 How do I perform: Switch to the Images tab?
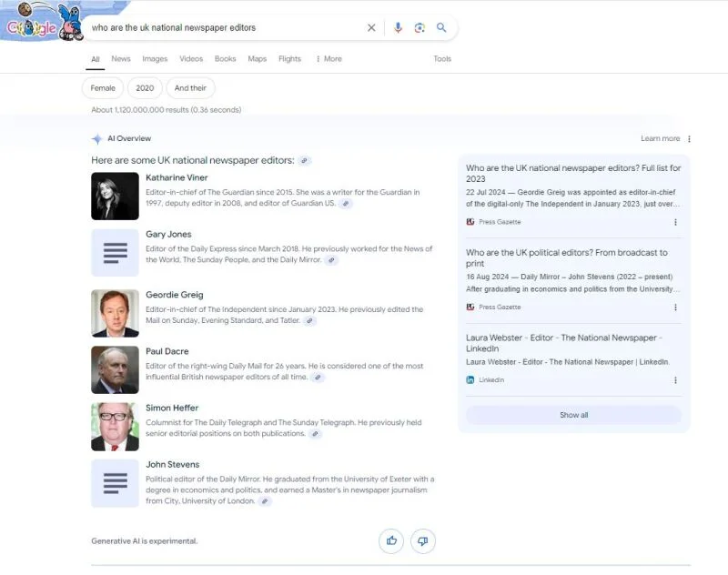tap(155, 59)
